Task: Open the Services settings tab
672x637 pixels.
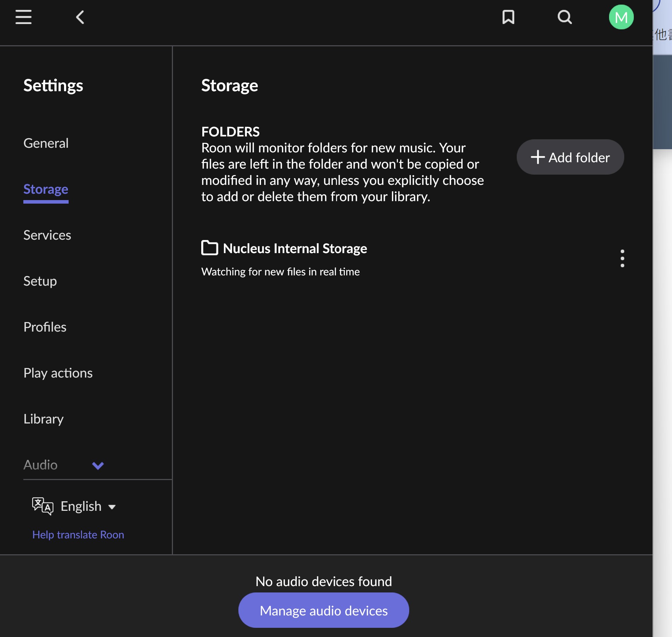Action: coord(47,235)
